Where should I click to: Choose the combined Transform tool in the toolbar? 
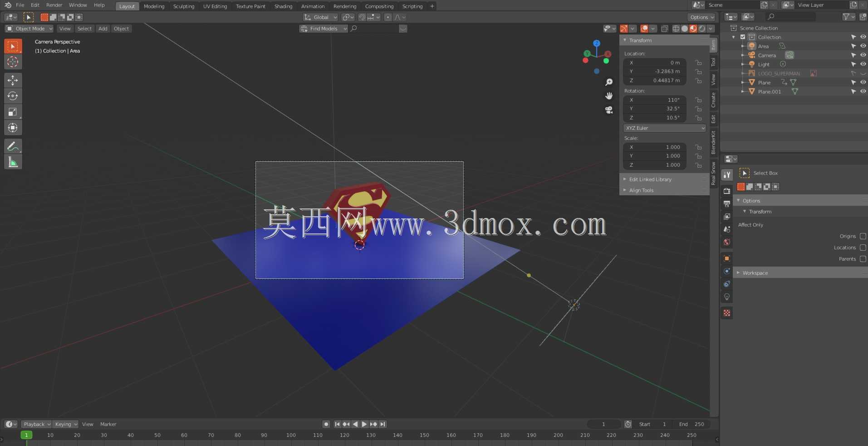[13, 128]
